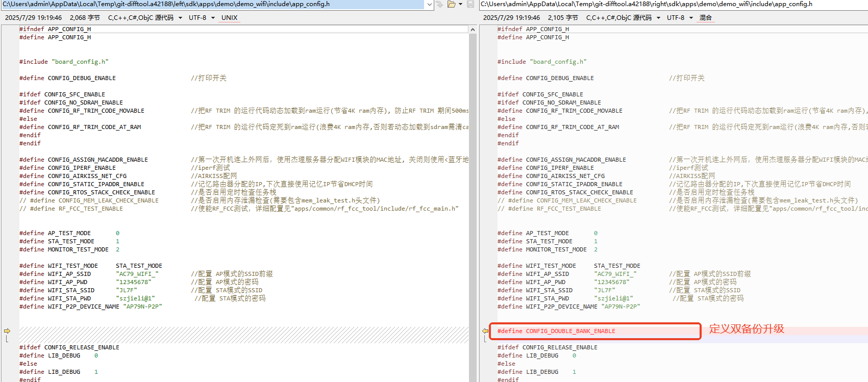
Task: Click the left pane timestamp 2025/7/29 19:19:46
Action: [x=33, y=18]
